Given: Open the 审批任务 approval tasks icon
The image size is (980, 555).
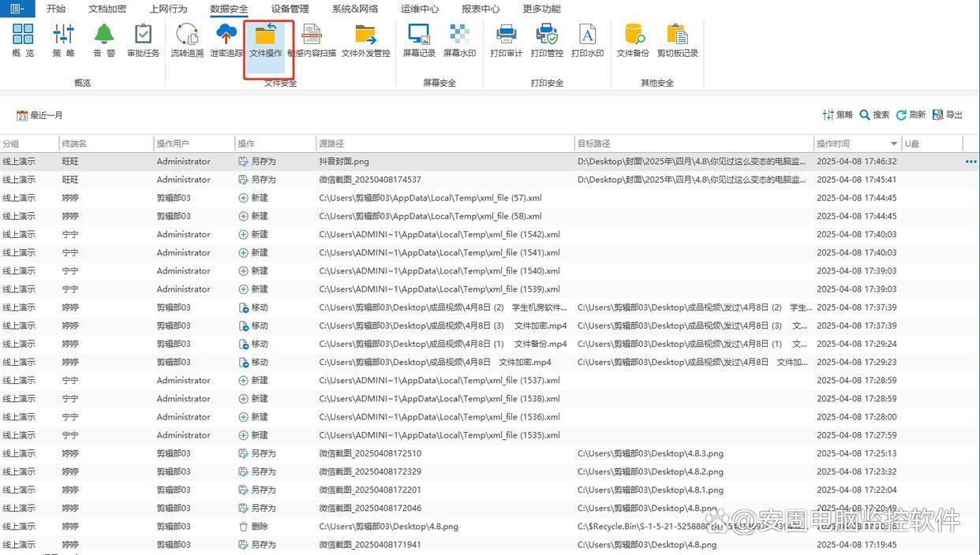Looking at the screenshot, I should point(143,39).
